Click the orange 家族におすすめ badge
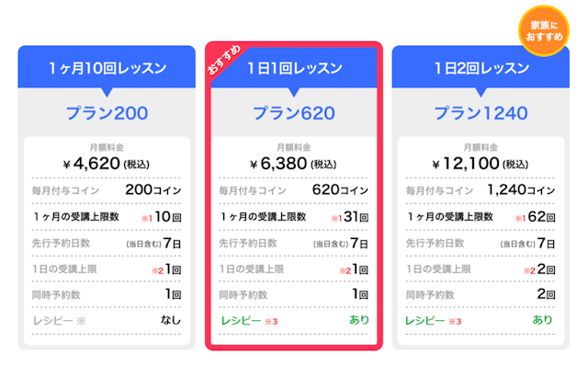Image resolution: width=588 pixels, height=366 pixels. tap(544, 30)
